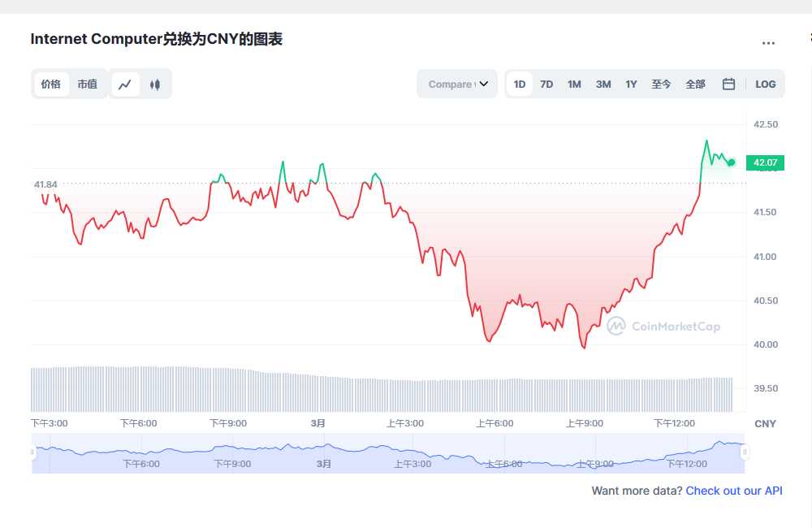The width and height of the screenshot is (812, 528).
Task: Click the 39.50 price axis label
Action: click(x=766, y=388)
